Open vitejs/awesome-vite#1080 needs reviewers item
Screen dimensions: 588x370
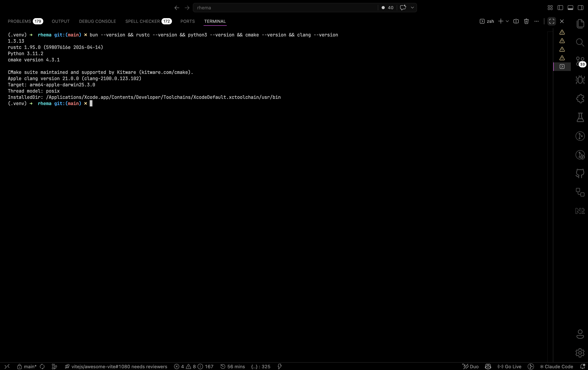click(x=116, y=366)
